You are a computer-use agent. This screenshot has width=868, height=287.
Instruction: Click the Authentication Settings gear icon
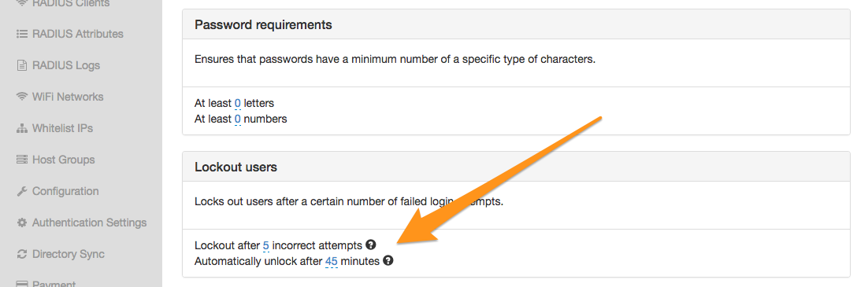[x=22, y=223]
